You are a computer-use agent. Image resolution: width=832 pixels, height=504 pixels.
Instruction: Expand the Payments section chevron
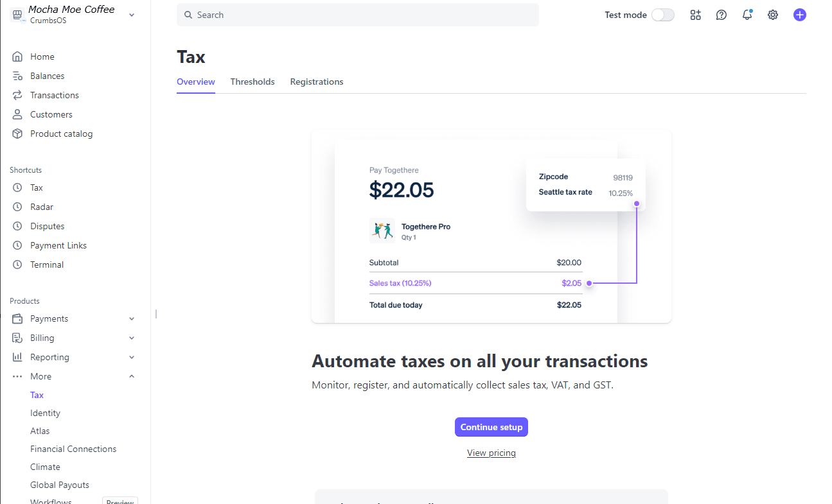(132, 318)
